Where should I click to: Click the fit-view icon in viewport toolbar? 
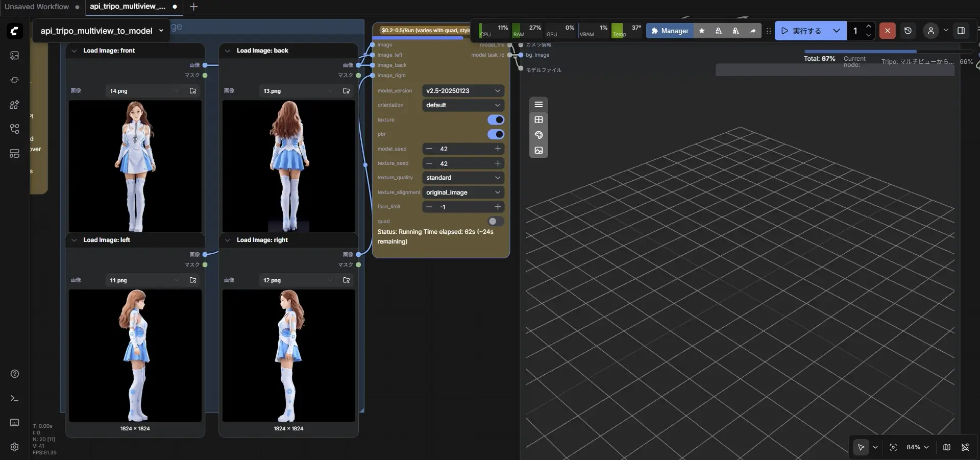click(x=893, y=447)
